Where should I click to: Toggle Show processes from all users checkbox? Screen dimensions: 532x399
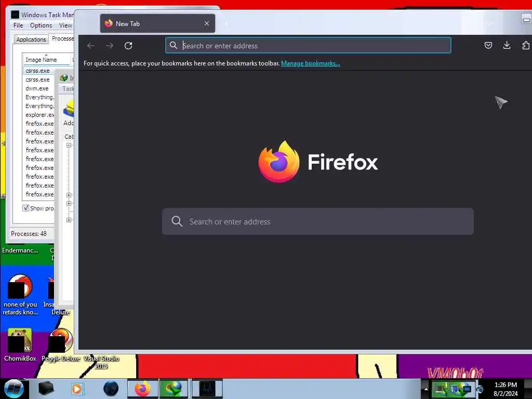[x=26, y=208]
